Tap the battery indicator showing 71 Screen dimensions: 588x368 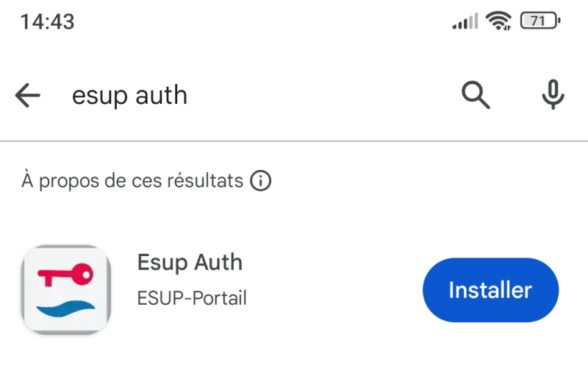(x=540, y=21)
